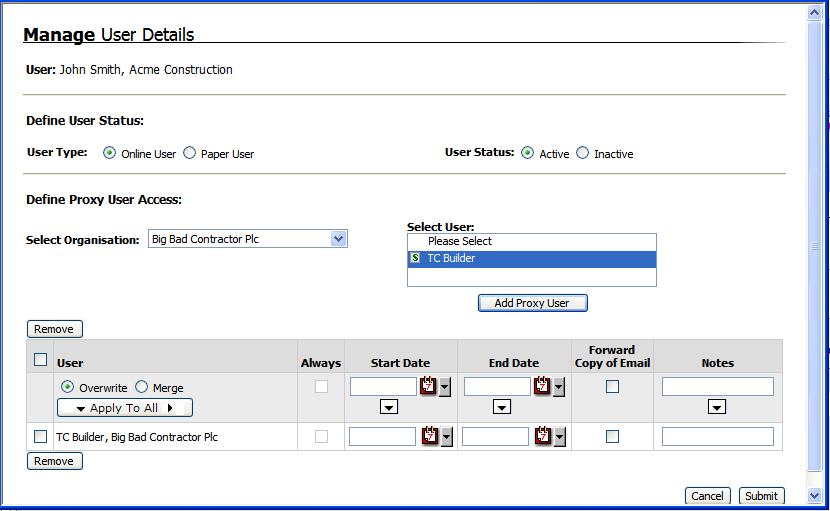Viewport: 830px width, 511px height.
Task: Select 'Please Select' in the user list
Action: coord(531,241)
